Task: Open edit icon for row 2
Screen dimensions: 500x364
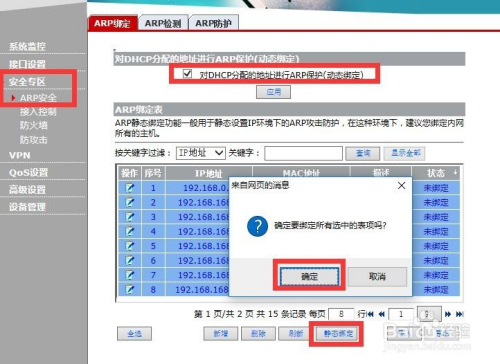Action: pos(130,202)
